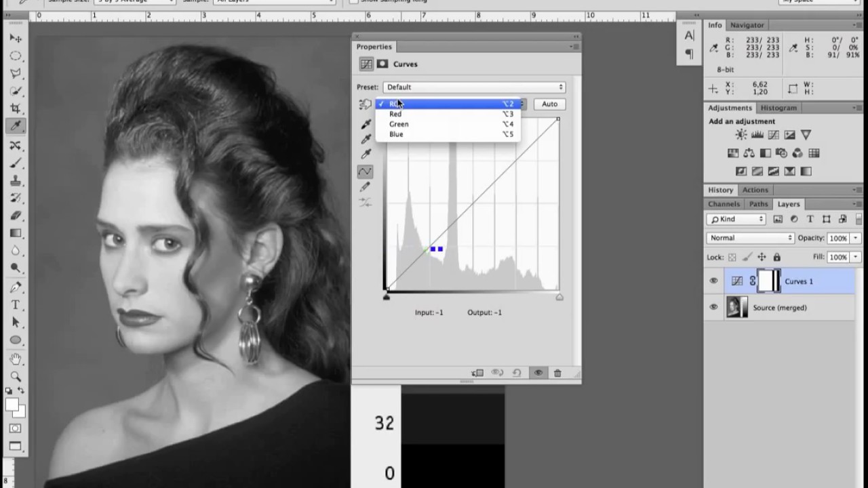Select the Zoom tool
Image resolution: width=868 pixels, height=488 pixels.
(16, 376)
